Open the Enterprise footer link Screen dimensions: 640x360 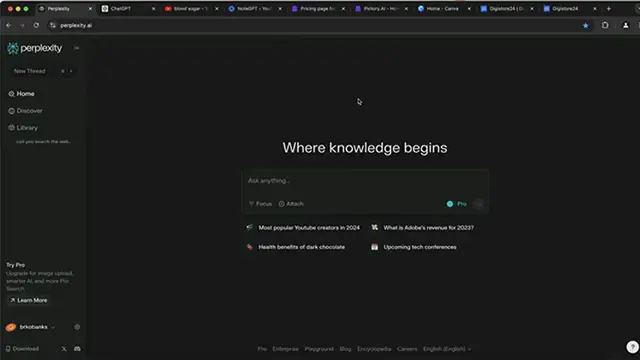pos(285,349)
